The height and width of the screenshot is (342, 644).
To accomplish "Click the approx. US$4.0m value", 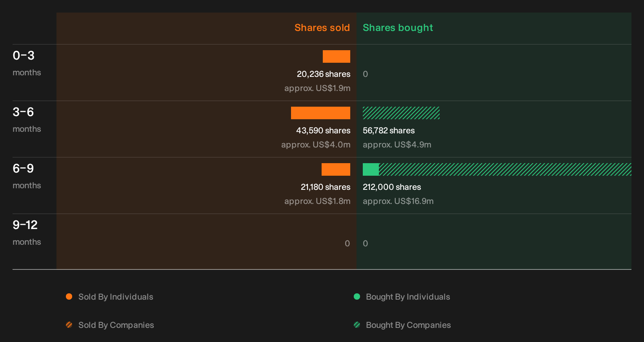I will pos(316,145).
